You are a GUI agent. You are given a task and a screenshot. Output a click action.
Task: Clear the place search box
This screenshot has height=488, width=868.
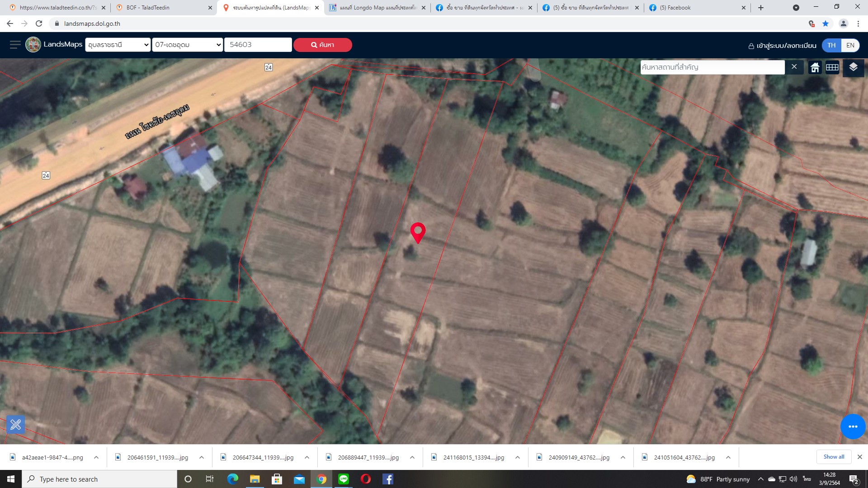tap(794, 67)
